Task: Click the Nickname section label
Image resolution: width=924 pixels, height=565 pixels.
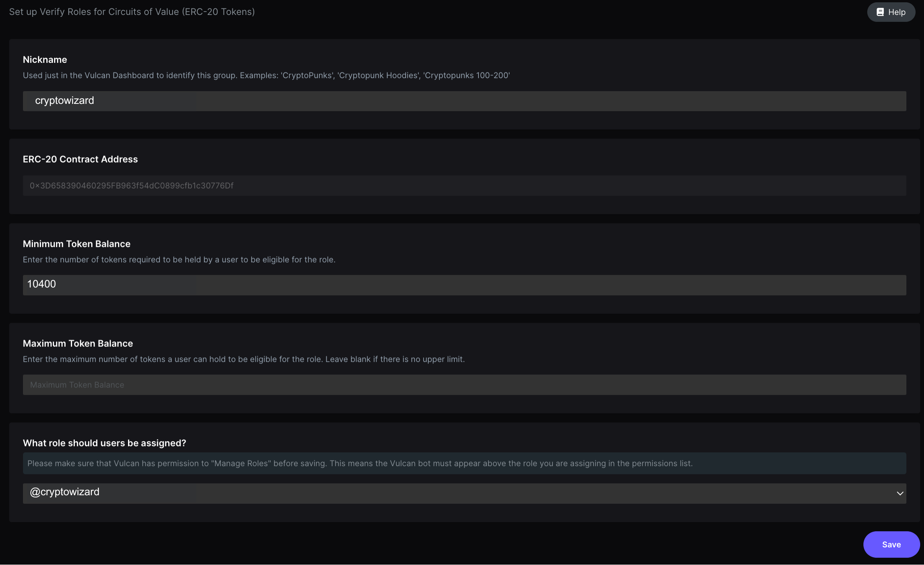Action: (x=45, y=59)
